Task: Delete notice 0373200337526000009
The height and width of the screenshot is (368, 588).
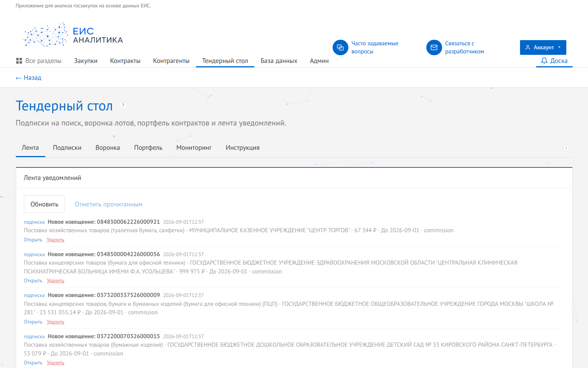Action: 55,322
